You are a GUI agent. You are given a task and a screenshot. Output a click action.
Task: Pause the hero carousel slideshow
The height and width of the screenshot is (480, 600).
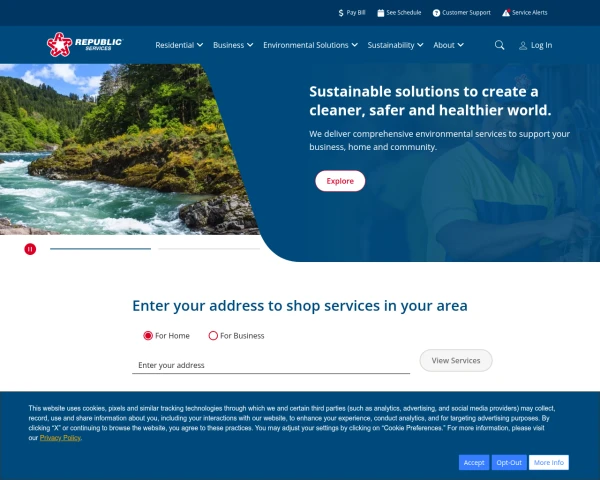(x=30, y=249)
